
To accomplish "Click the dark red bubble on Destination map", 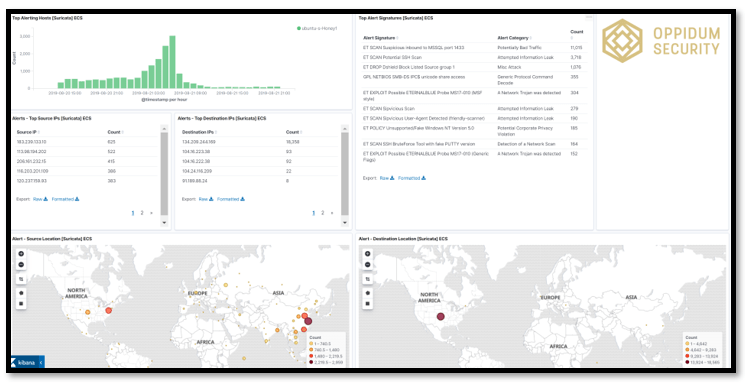I will 440,317.
